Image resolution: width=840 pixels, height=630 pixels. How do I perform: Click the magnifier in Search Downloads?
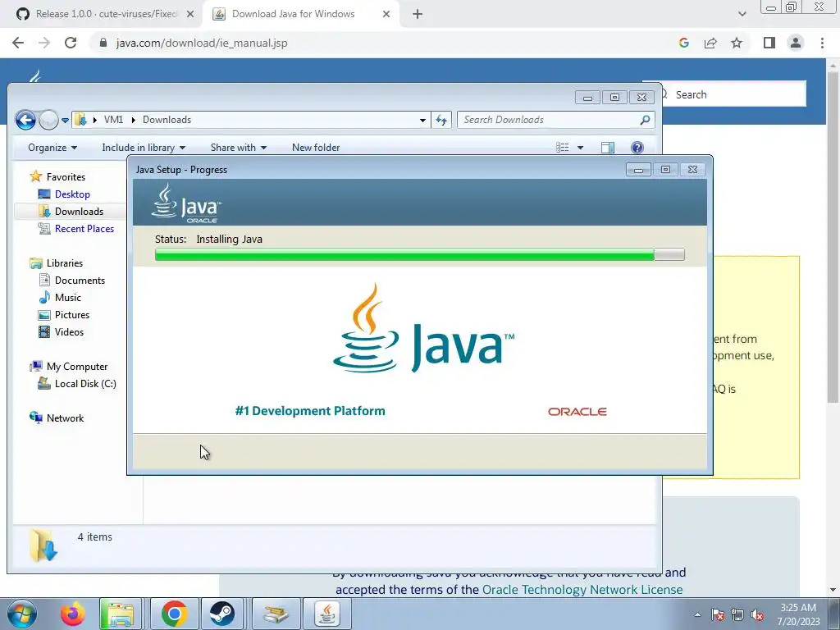coord(645,120)
